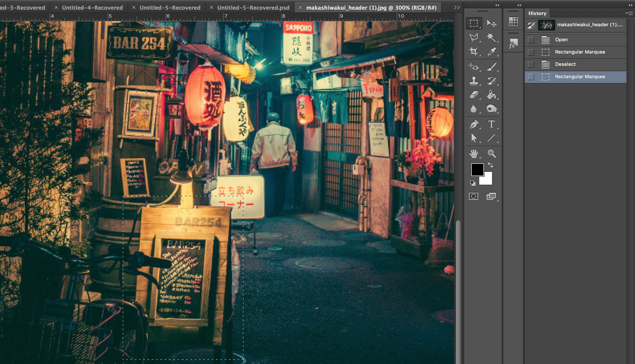Select the Eyedropper tool

click(x=492, y=51)
